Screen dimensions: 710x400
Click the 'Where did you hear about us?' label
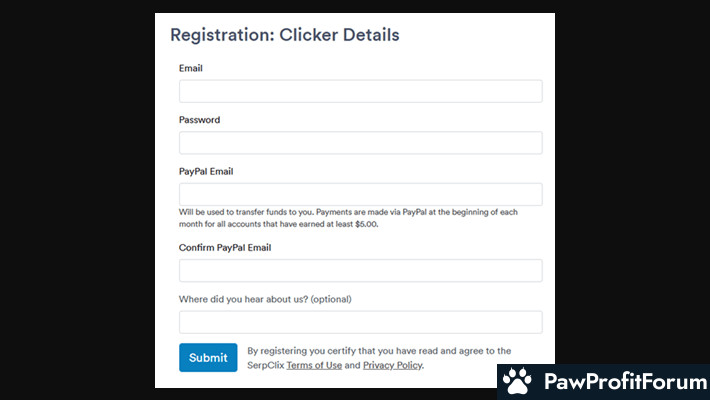tap(265, 299)
